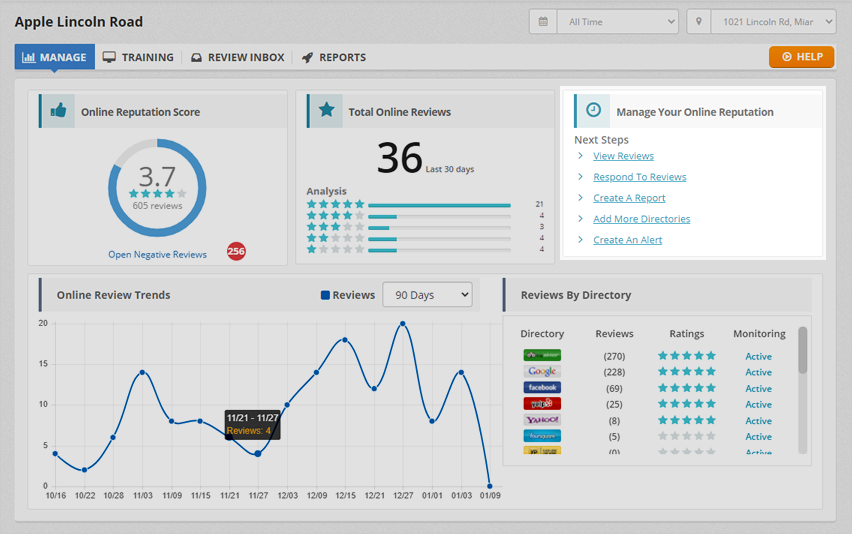
Task: Open the 90 Days trend period dropdown
Action: (427, 295)
